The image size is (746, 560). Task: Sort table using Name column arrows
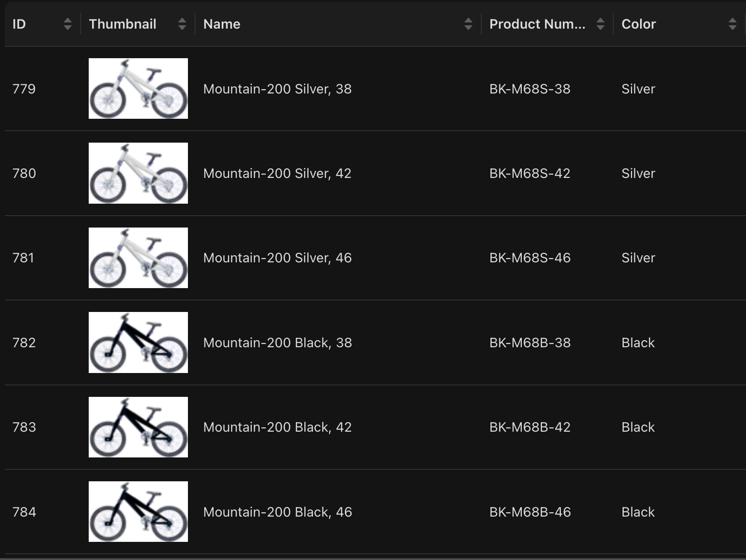click(468, 24)
